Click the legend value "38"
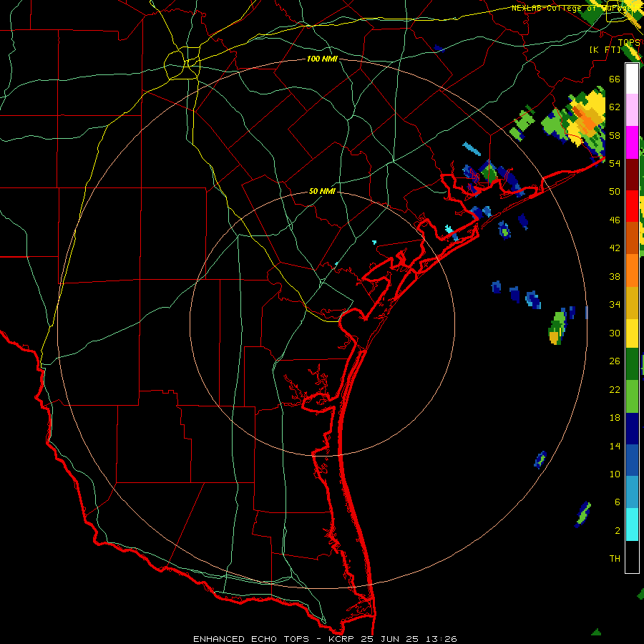This screenshot has width=644, height=644. [x=615, y=276]
